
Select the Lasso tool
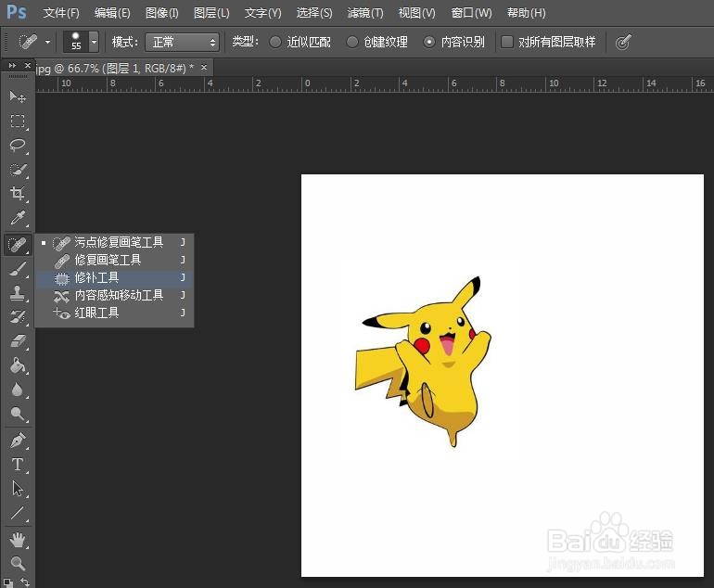18,146
